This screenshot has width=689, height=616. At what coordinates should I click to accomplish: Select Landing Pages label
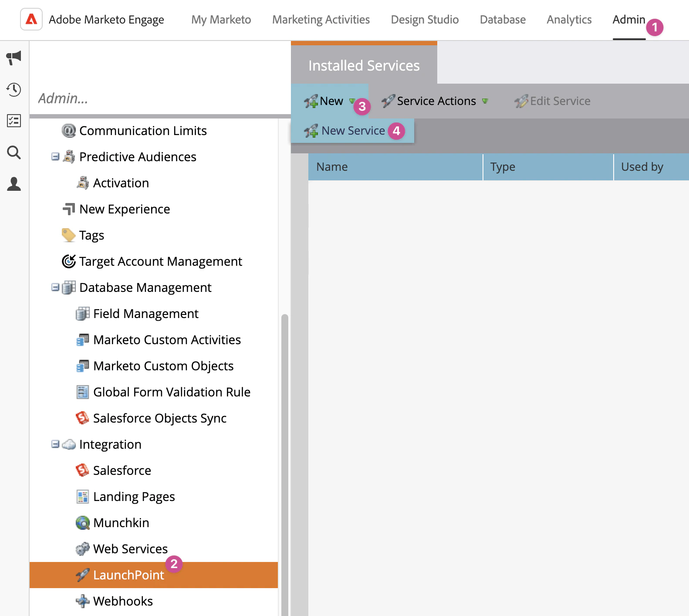point(134,496)
